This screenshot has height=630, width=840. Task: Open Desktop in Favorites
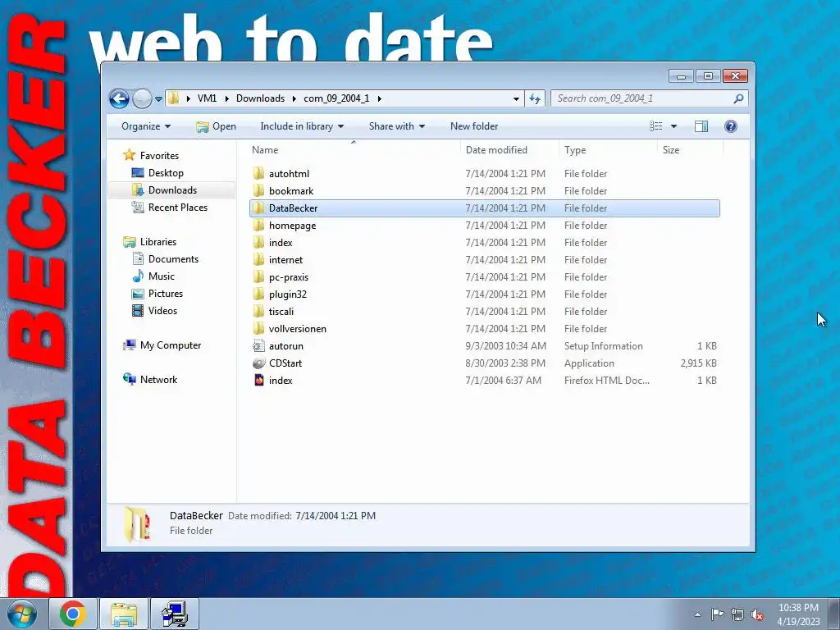click(x=166, y=173)
